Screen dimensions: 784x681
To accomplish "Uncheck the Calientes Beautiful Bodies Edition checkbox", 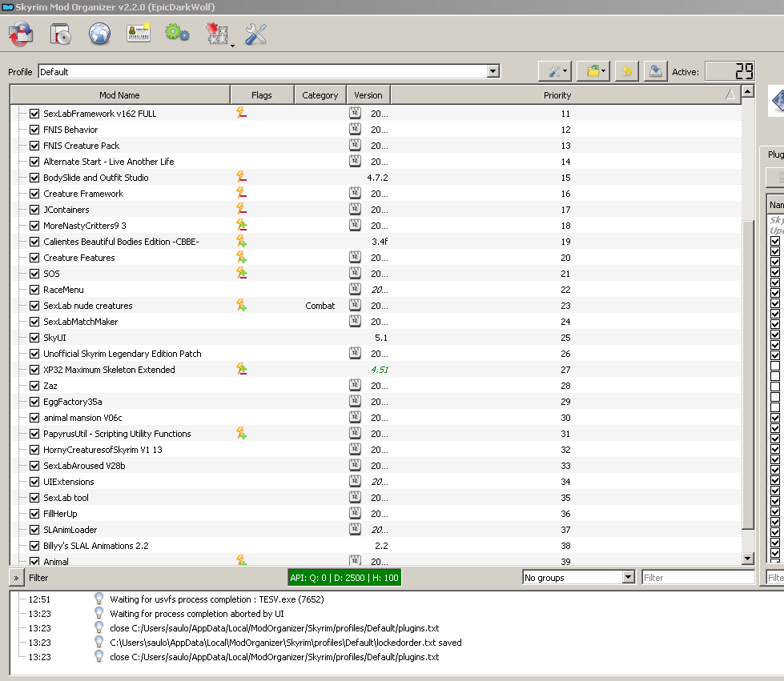I will coord(34,242).
